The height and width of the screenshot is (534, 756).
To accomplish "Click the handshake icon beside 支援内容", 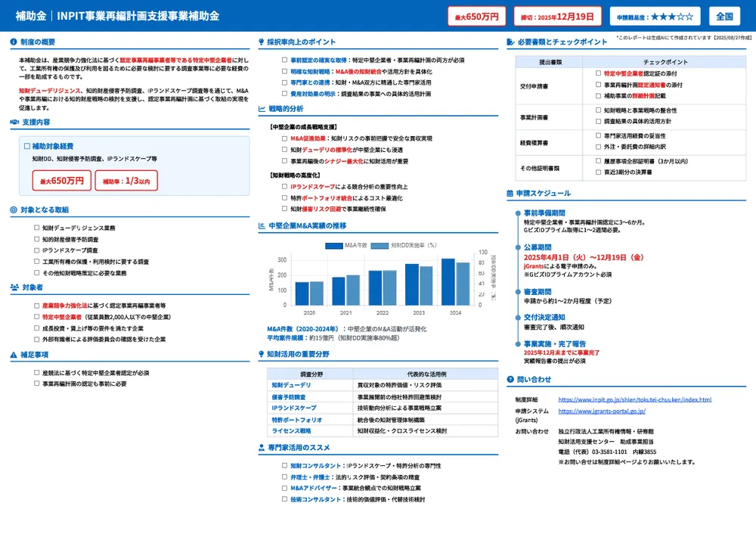I will tap(14, 122).
